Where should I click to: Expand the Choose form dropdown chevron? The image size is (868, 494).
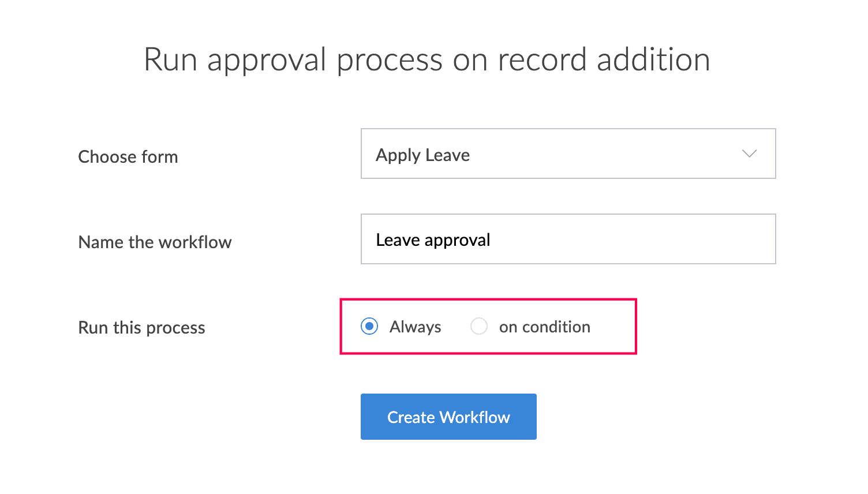click(x=749, y=154)
